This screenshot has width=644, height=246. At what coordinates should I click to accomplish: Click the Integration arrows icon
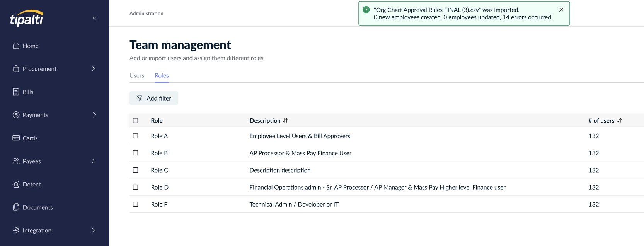tap(16, 230)
